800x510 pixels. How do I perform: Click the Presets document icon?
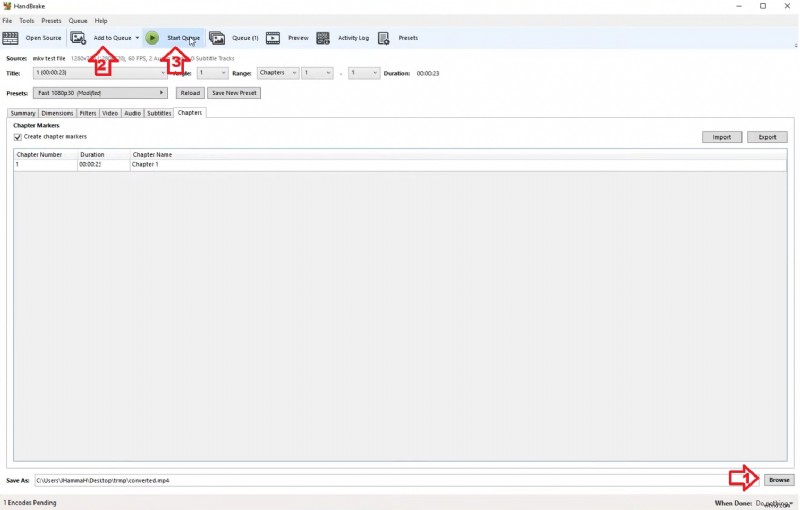(x=383, y=38)
